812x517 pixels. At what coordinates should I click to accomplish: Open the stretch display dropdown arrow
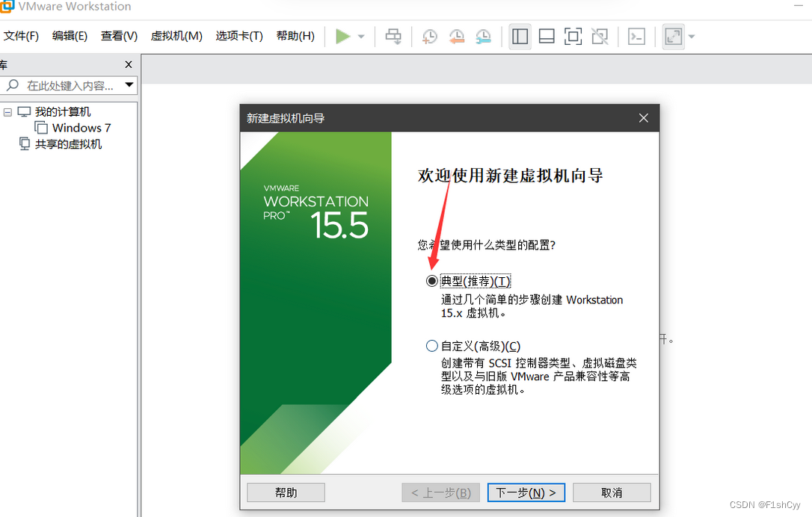(692, 37)
